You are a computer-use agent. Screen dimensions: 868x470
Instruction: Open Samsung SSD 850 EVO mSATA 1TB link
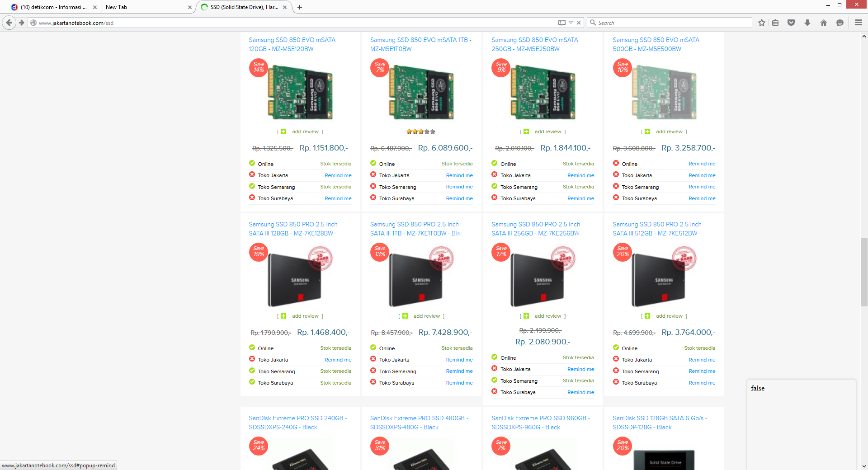click(420, 44)
